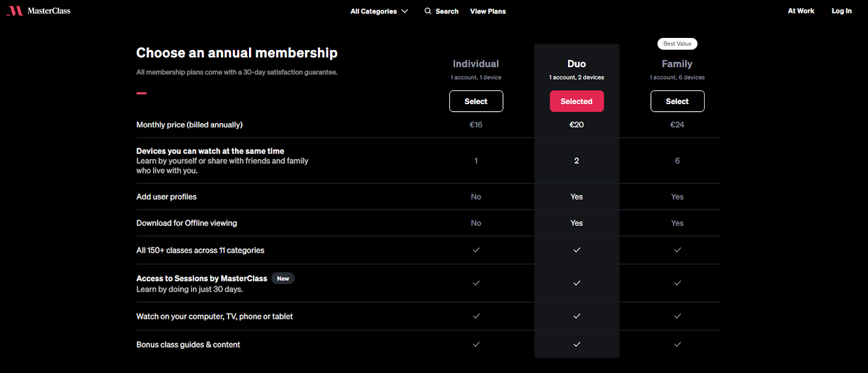Click the New badge next to Sessions
This screenshot has height=373, width=868.
pos(283,279)
